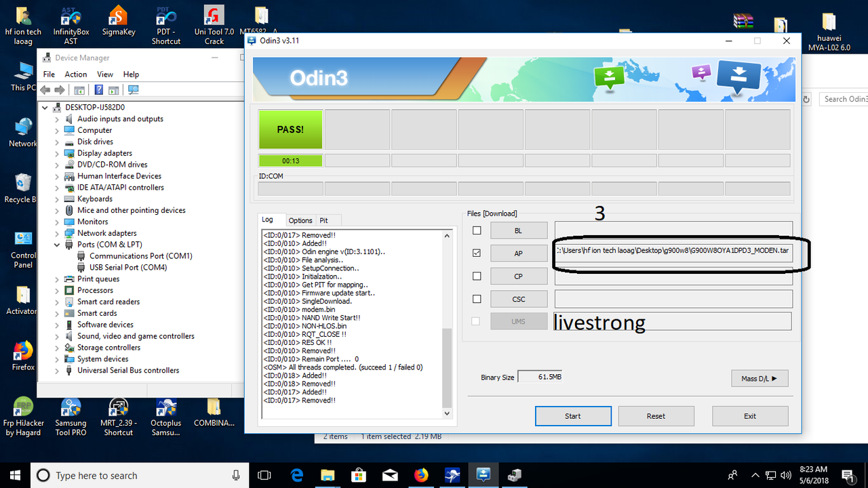Open Action menu in Device Manager
The image size is (868, 488).
click(76, 75)
